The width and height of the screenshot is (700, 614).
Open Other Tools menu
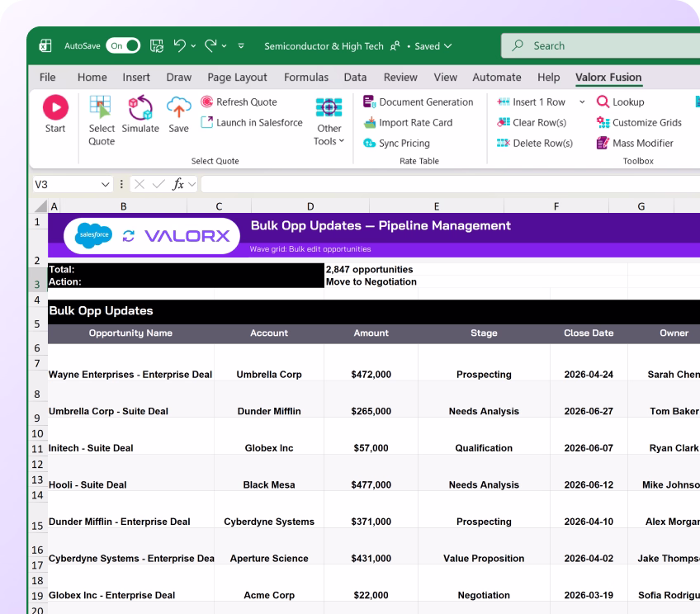click(329, 121)
